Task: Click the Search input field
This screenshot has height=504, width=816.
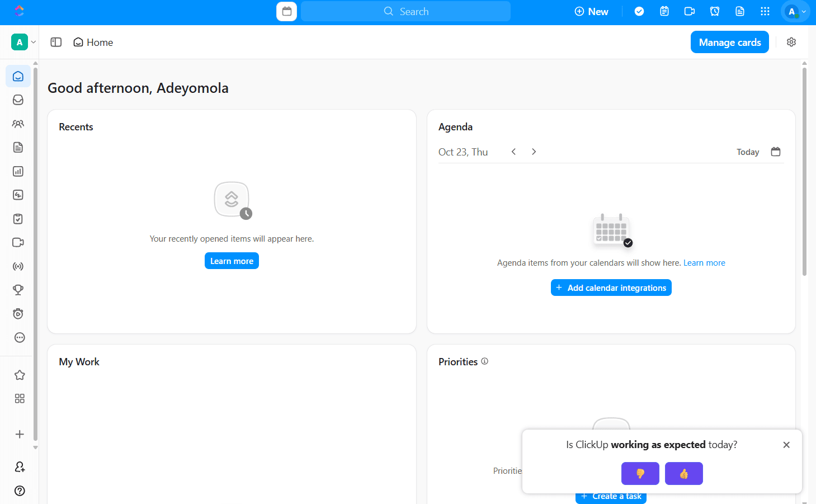Action: (405, 11)
